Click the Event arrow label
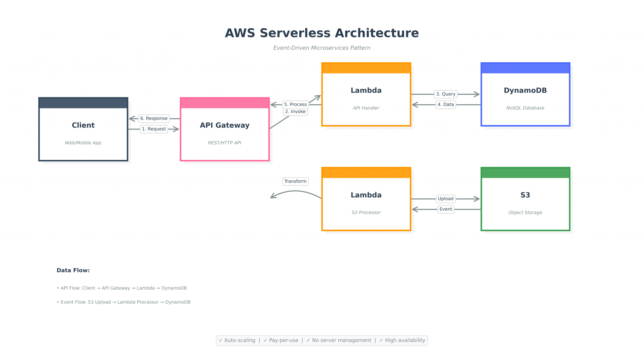 [446, 209]
